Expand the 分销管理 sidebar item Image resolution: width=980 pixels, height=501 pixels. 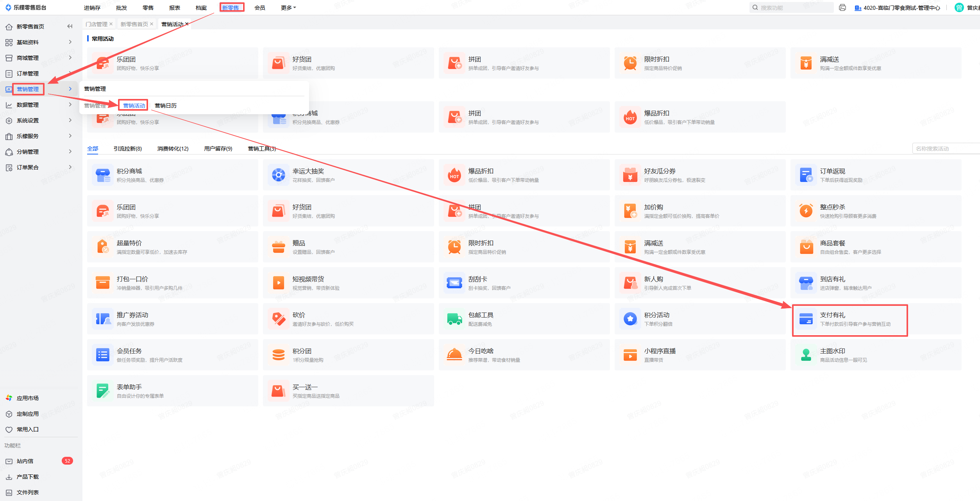[28, 152]
